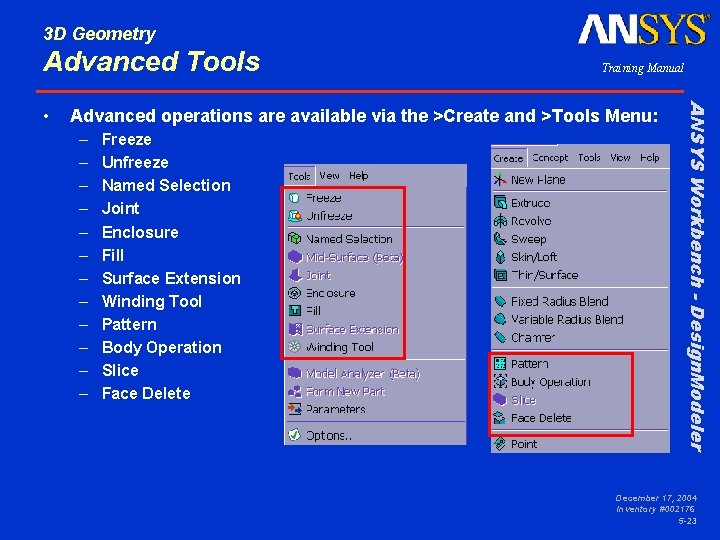Click the Face Delete icon
The height and width of the screenshot is (540, 720).
(500, 417)
